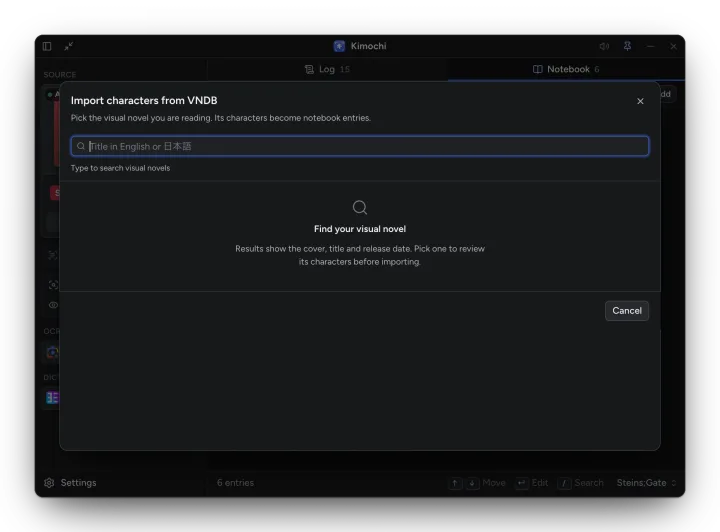Click the OCR engine icon in the left sidebar

pyautogui.click(x=52, y=352)
